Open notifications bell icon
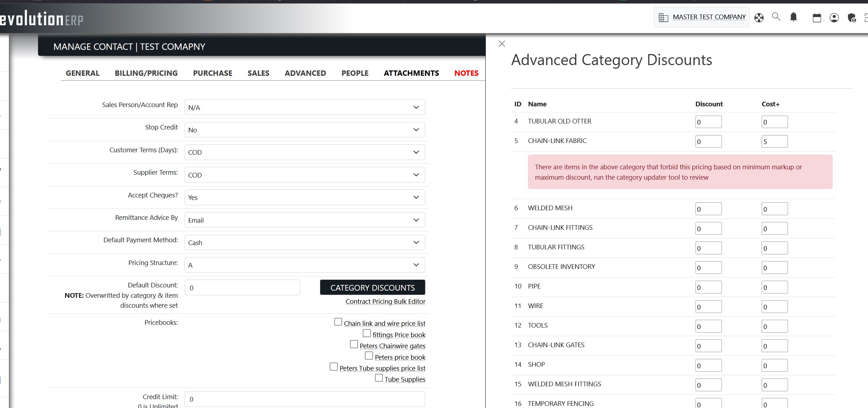The image size is (868, 408). pos(793,17)
